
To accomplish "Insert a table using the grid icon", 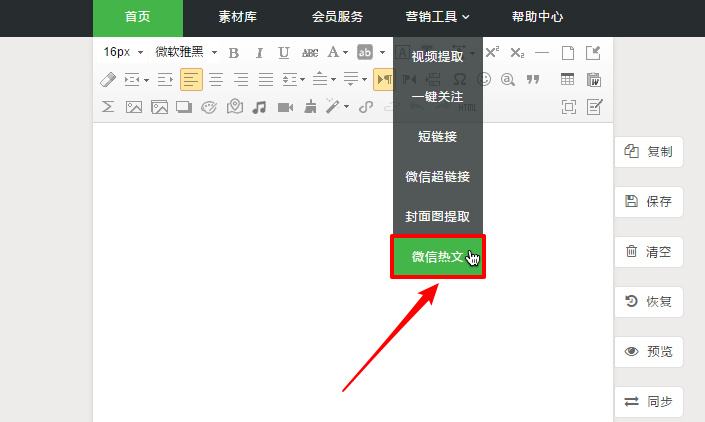I will [x=568, y=80].
